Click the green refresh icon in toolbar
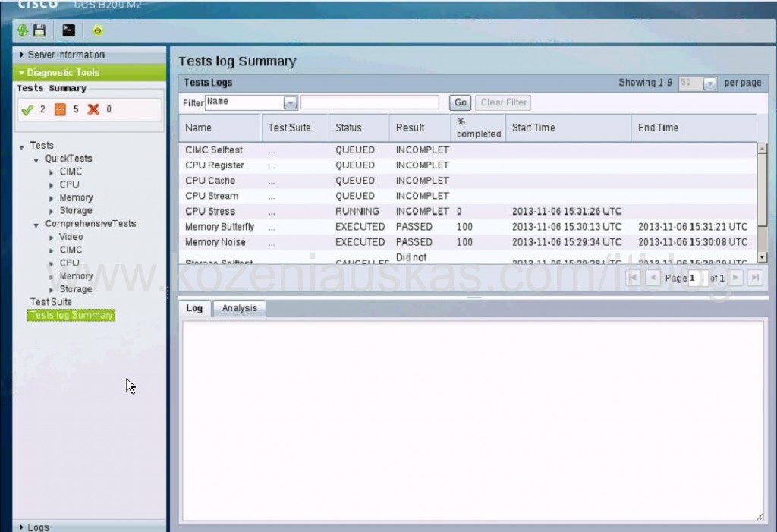Viewport: 777px width, 532px height. pyautogui.click(x=23, y=30)
